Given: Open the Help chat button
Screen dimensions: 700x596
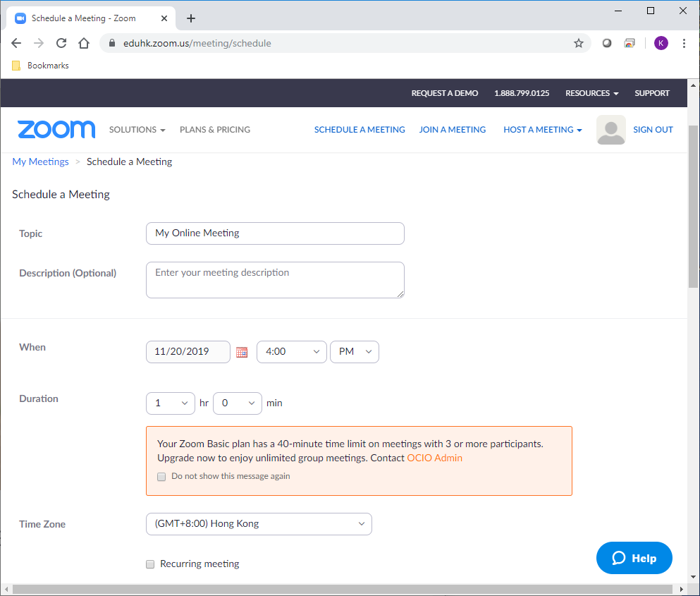Looking at the screenshot, I should pos(634,558).
